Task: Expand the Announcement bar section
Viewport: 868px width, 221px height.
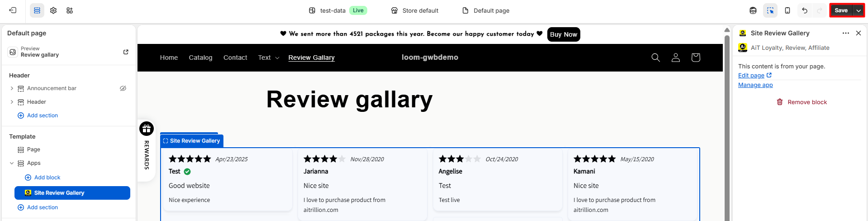Action: point(12,88)
